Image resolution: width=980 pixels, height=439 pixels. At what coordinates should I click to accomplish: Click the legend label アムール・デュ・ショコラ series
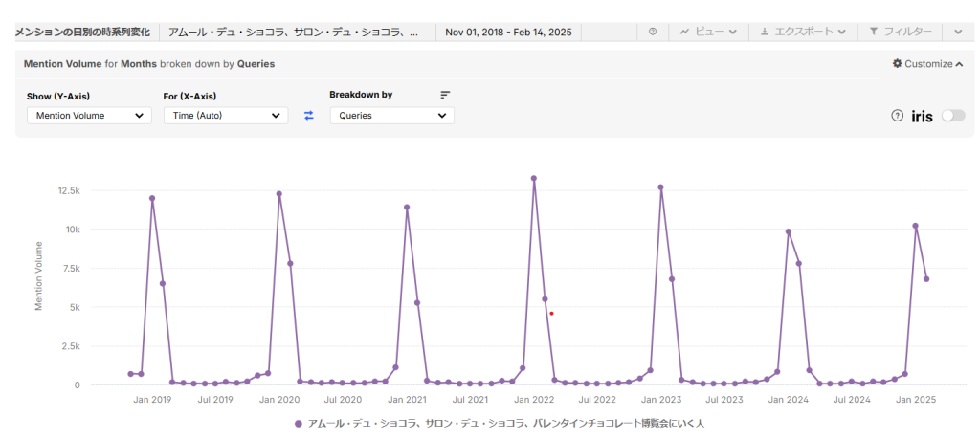coord(506,424)
